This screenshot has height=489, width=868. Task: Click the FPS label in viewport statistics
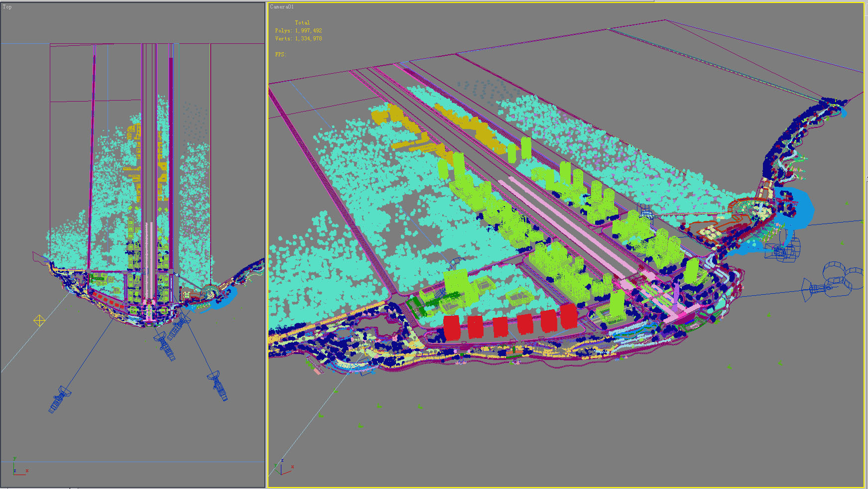280,54
